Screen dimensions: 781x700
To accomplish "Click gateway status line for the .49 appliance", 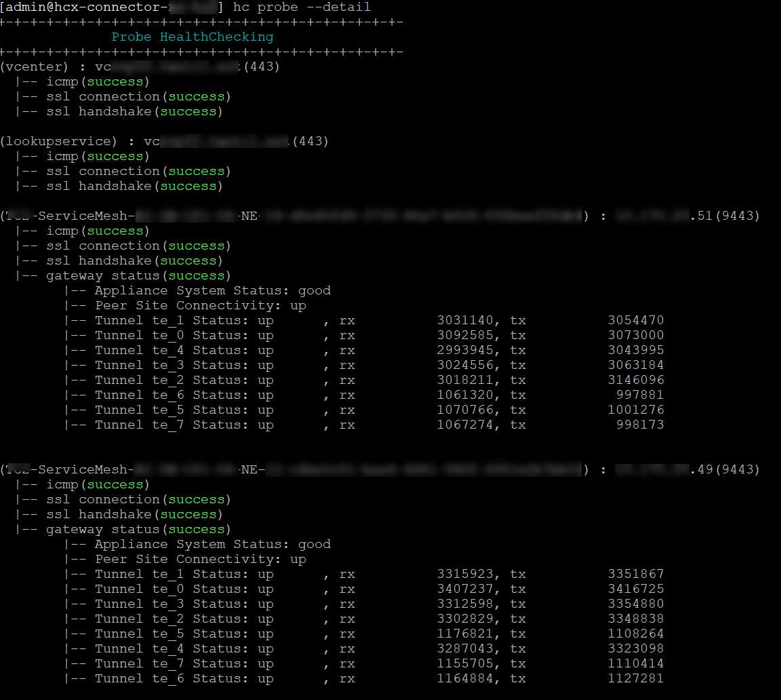I will click(x=138, y=529).
